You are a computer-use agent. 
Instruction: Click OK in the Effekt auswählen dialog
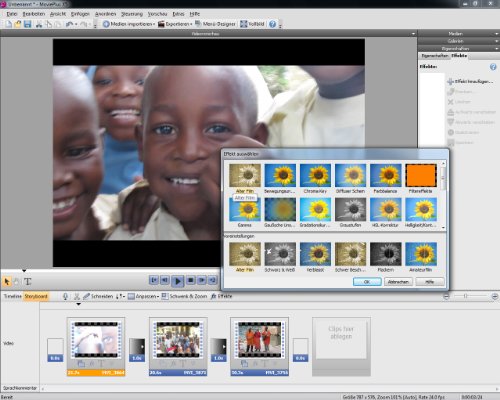click(x=367, y=282)
